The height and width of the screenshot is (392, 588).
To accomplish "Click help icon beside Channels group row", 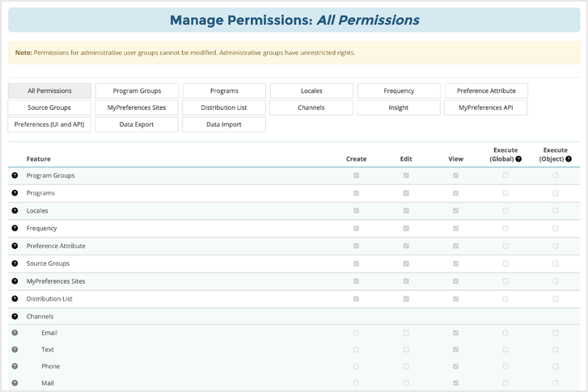I will tap(15, 316).
